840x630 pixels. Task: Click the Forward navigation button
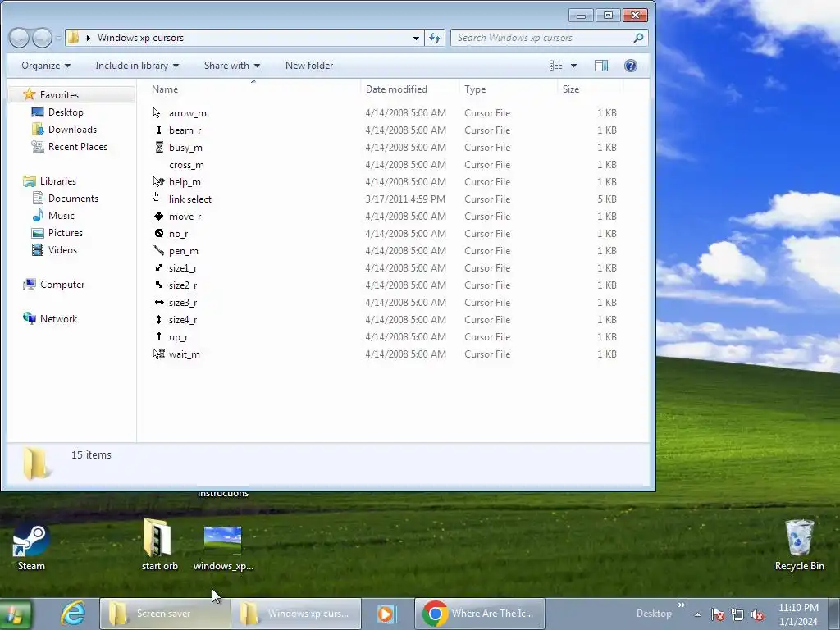(42, 38)
